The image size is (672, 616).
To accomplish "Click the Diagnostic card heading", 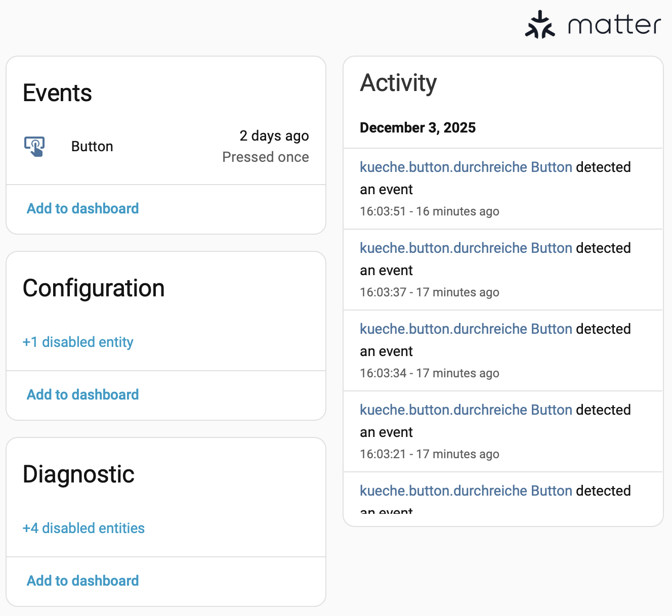I will [x=78, y=474].
